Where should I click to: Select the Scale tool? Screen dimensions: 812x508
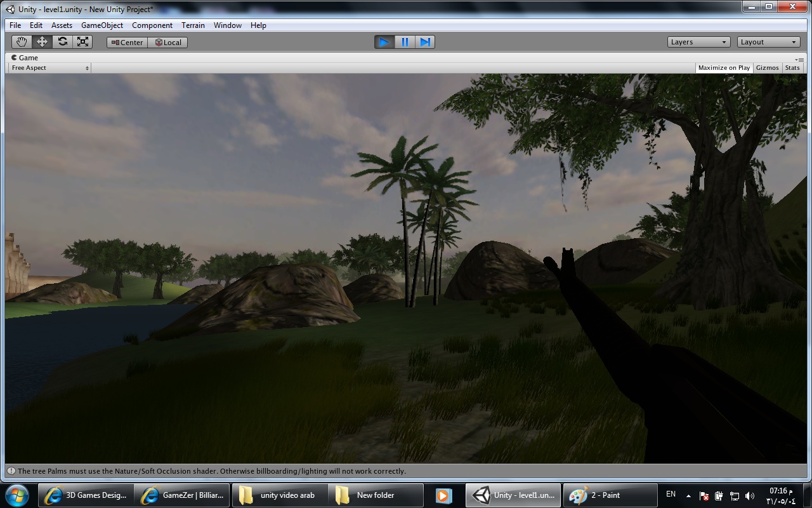click(x=82, y=42)
